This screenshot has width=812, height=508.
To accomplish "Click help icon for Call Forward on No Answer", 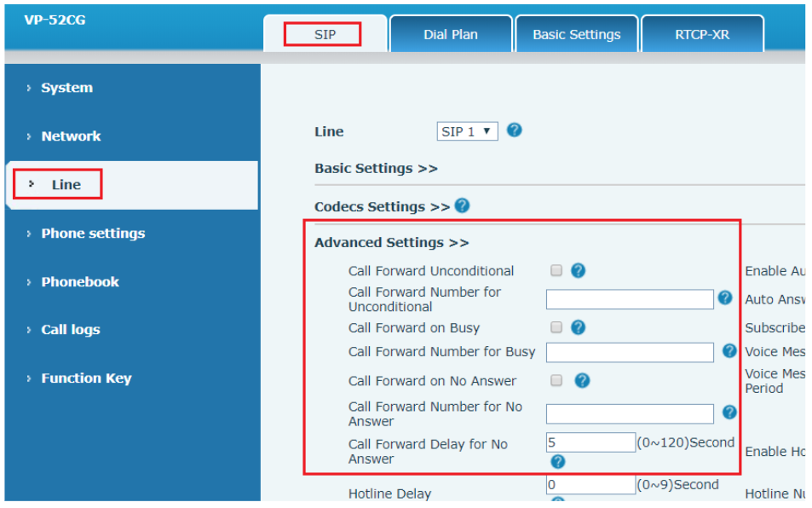I will tap(582, 380).
